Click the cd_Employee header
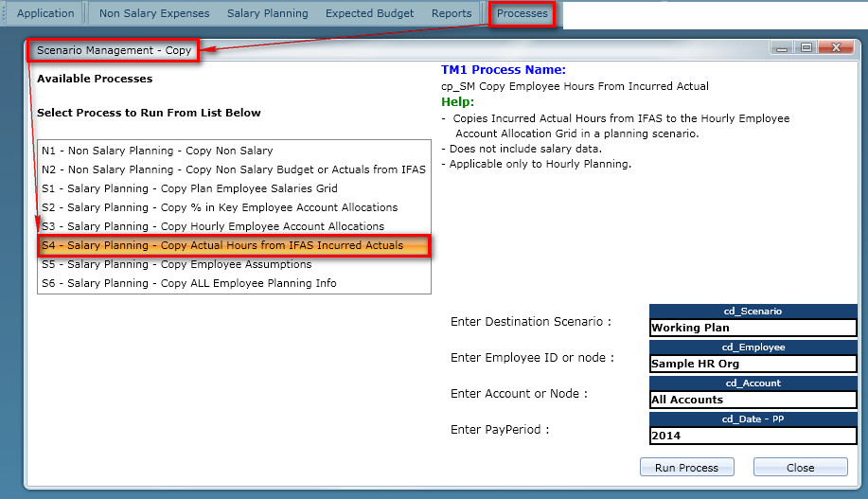Image resolution: width=868 pixels, height=499 pixels. tap(753, 348)
